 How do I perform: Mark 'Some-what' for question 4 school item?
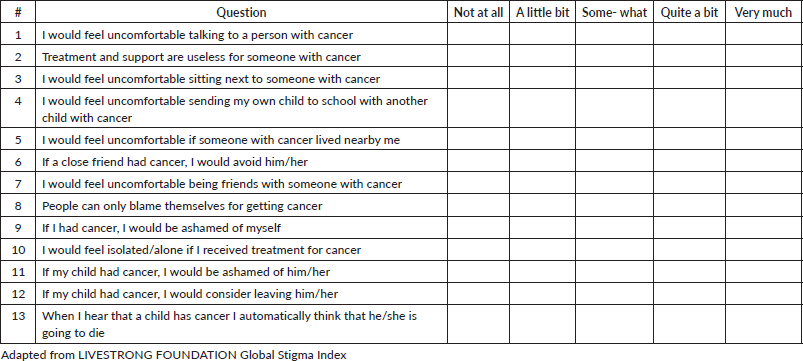point(615,108)
